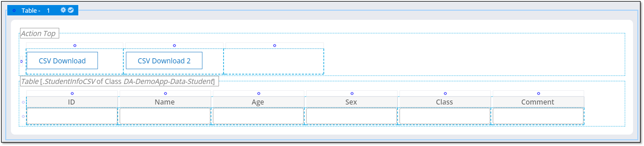Select column handle above empty action cell
Viewport: 644px width, 146px height.
(275, 45)
